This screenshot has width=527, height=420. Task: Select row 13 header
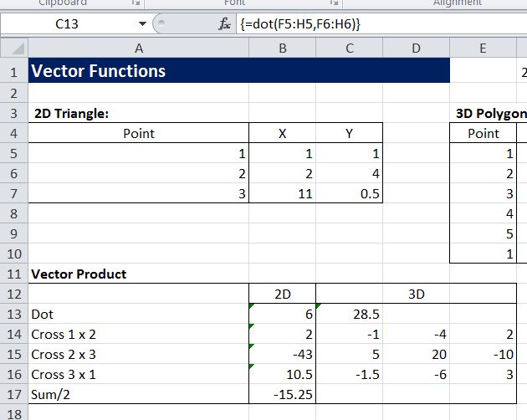coord(13,315)
